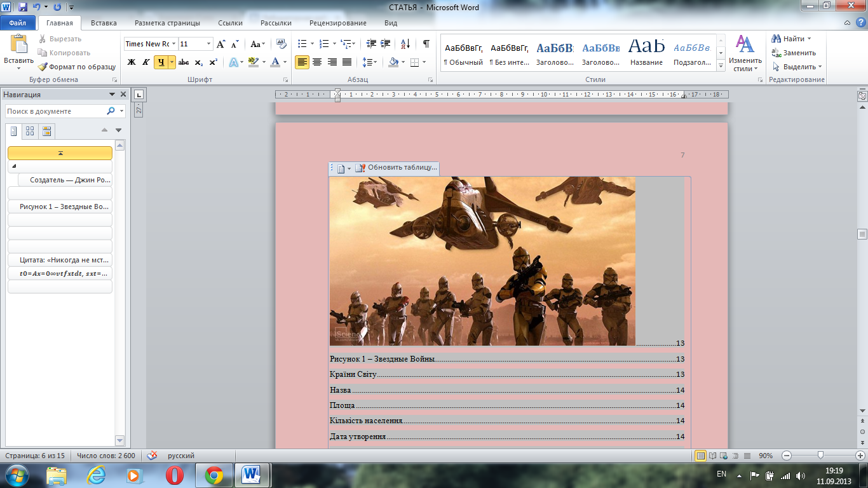
Task: Click the Shrink Font icon
Action: 234,44
